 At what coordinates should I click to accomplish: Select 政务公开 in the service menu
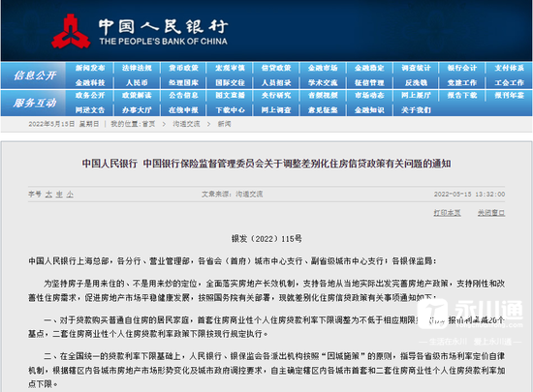point(90,96)
